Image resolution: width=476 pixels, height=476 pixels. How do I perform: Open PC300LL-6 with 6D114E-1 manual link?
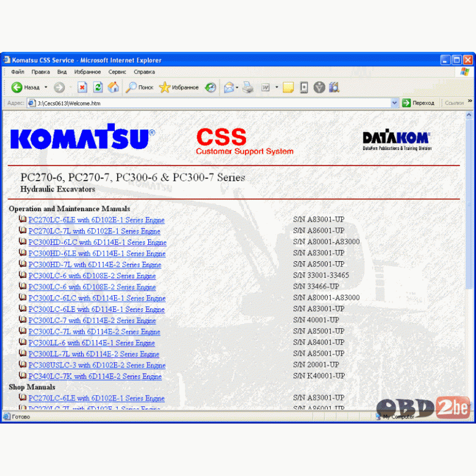92,343
